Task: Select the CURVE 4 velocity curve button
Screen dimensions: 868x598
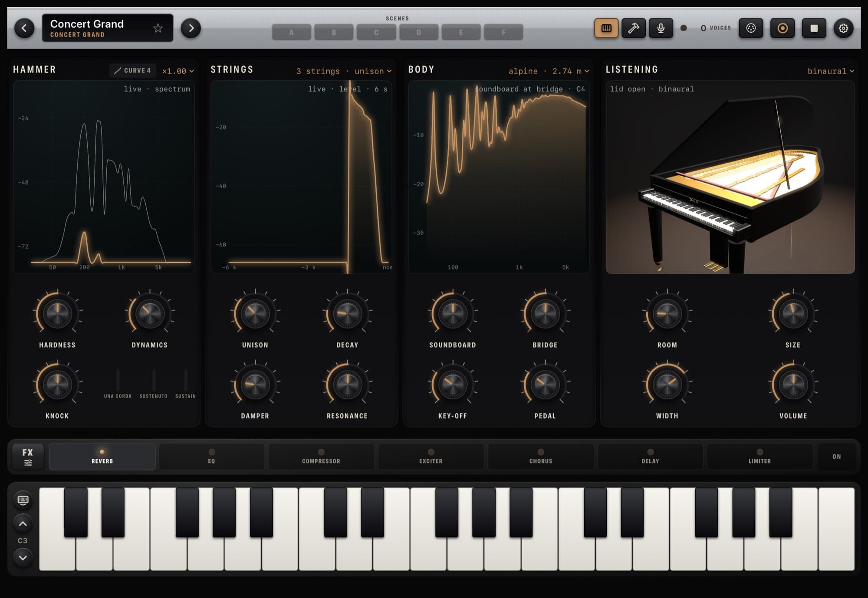Action: [132, 70]
